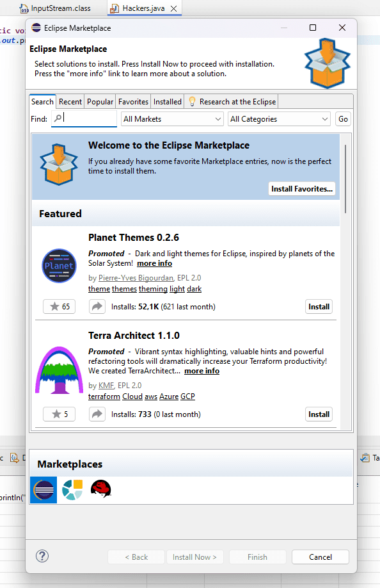Click the 'GCP' tag link
The width and height of the screenshot is (380, 588).
pyautogui.click(x=188, y=396)
